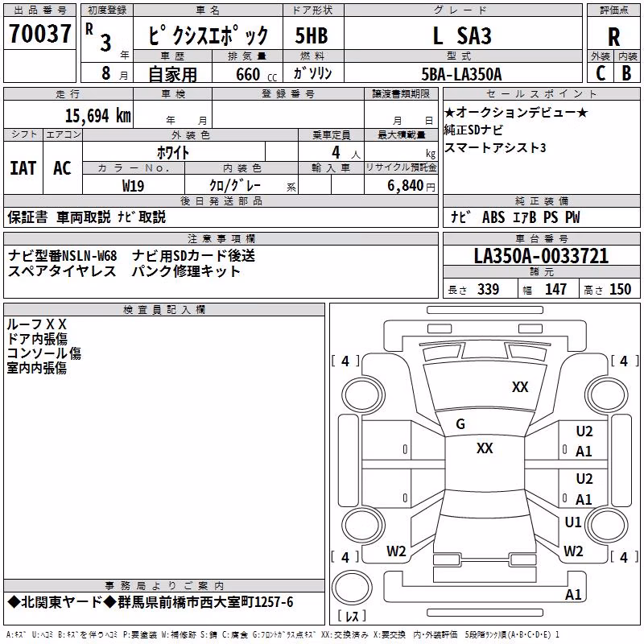Select the color number W19
Viewport: 644px width, 644px height.
(133, 186)
